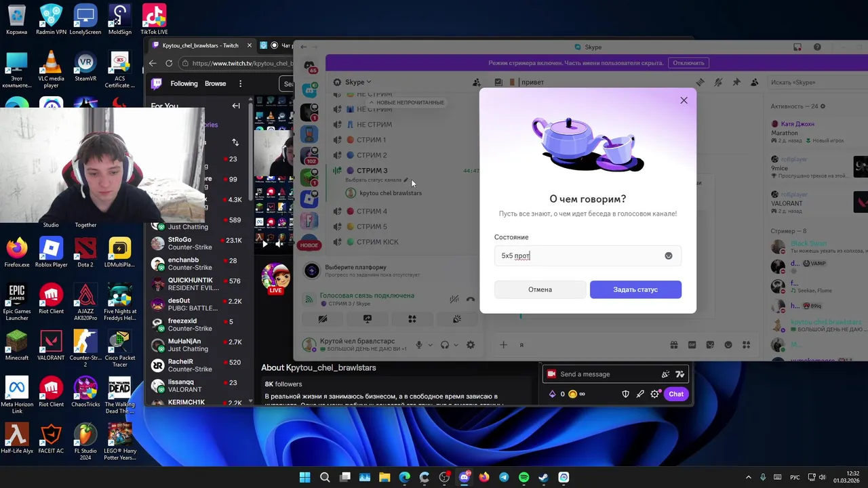868x488 pixels.
Task: Confirm with the Задать статус button
Action: [x=635, y=289]
